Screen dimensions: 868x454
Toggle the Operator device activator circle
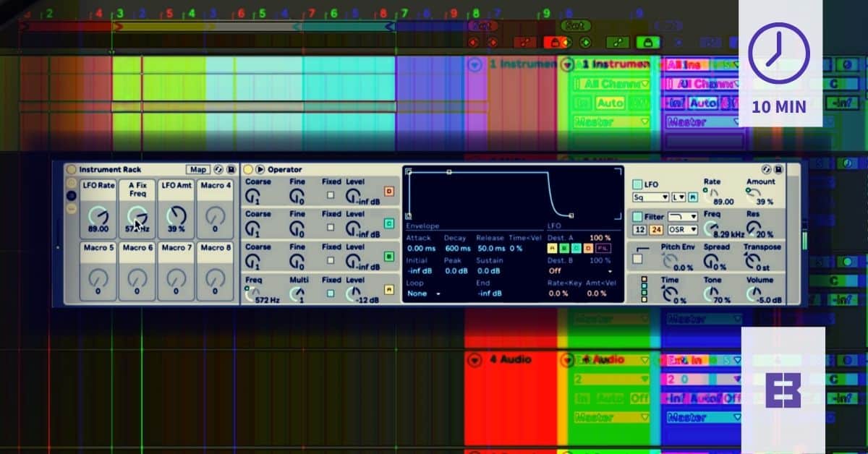248,170
